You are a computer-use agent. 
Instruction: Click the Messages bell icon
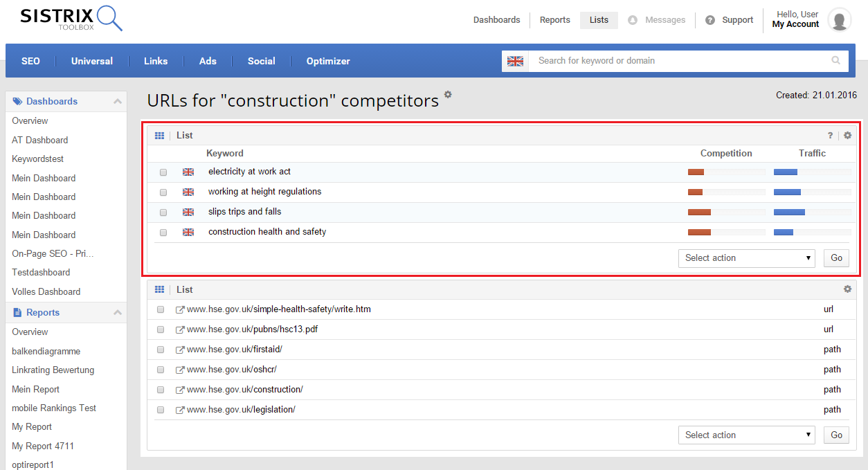coord(633,20)
